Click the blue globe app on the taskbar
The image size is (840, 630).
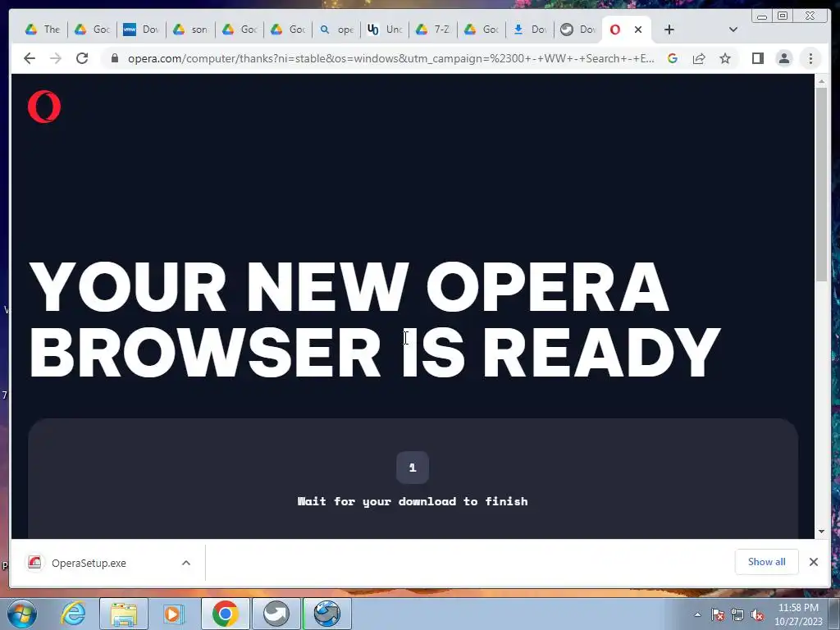327,614
